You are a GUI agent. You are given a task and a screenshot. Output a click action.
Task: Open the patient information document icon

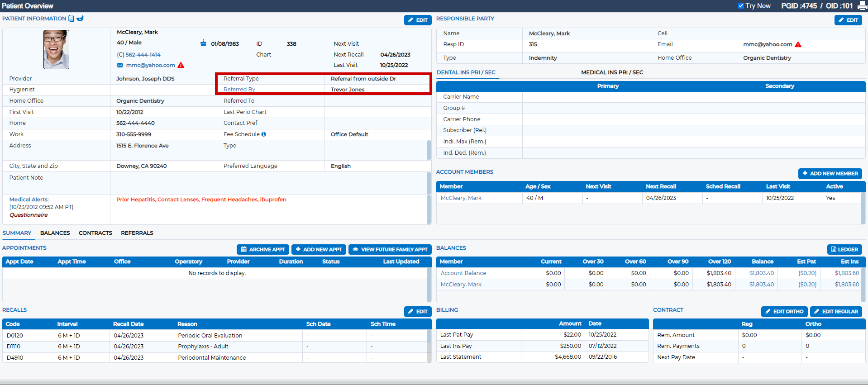click(x=71, y=19)
